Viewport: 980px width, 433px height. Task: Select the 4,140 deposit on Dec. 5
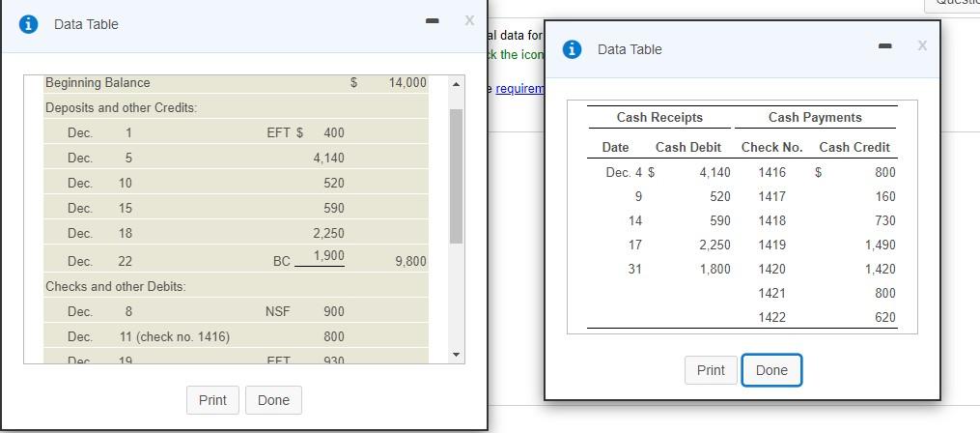[328, 158]
